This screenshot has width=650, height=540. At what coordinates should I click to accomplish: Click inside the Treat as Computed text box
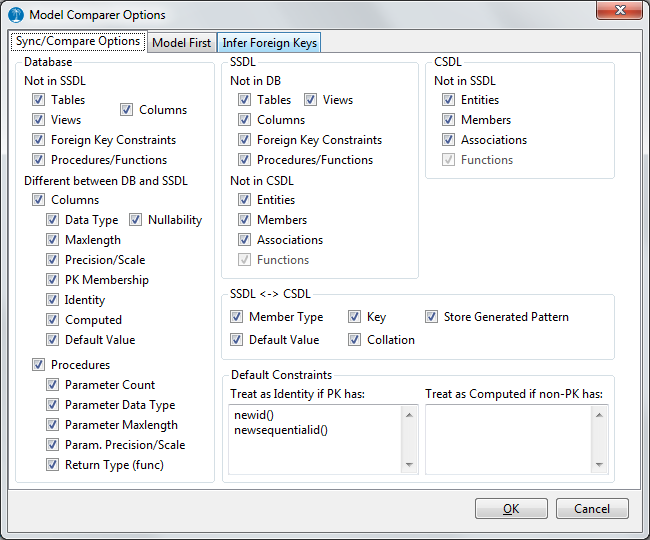point(509,438)
